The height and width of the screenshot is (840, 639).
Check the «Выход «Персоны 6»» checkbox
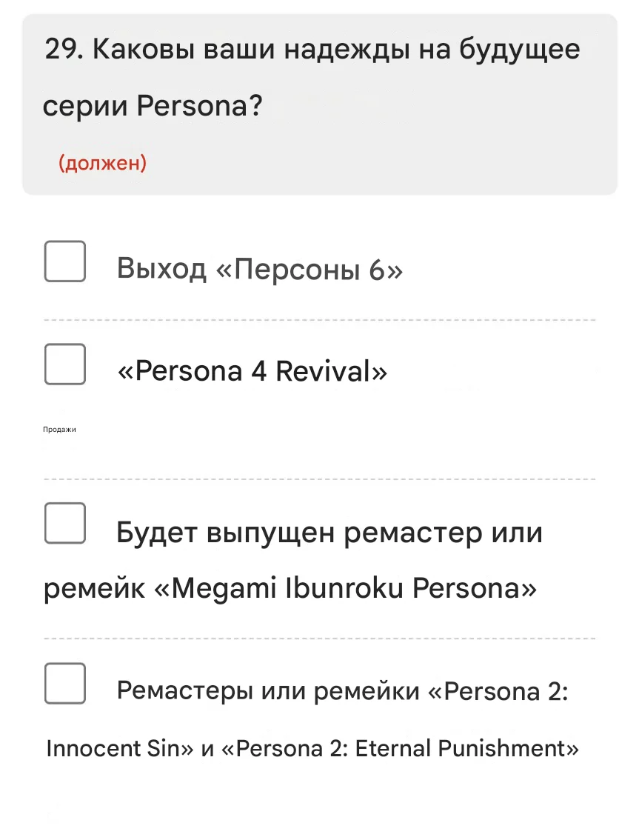pos(65,261)
